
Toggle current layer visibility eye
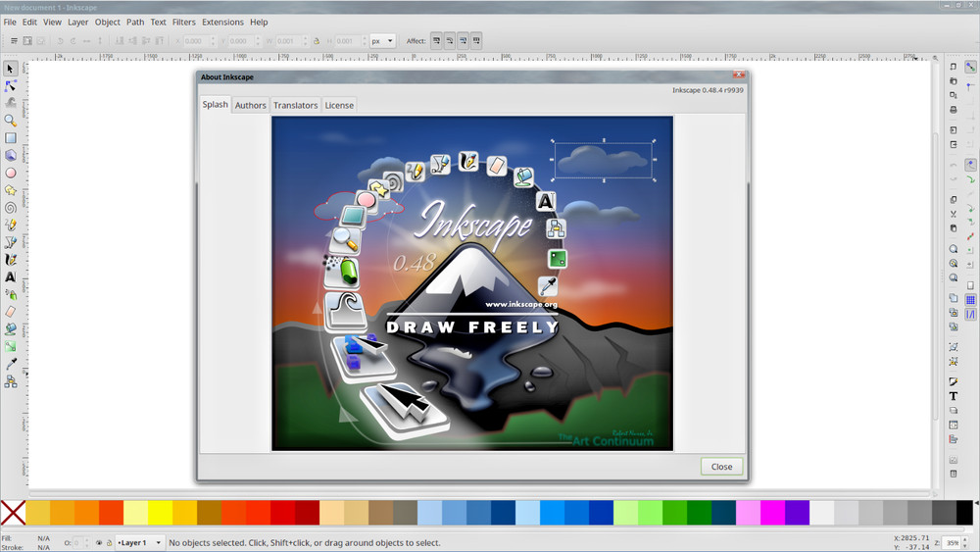coord(98,542)
